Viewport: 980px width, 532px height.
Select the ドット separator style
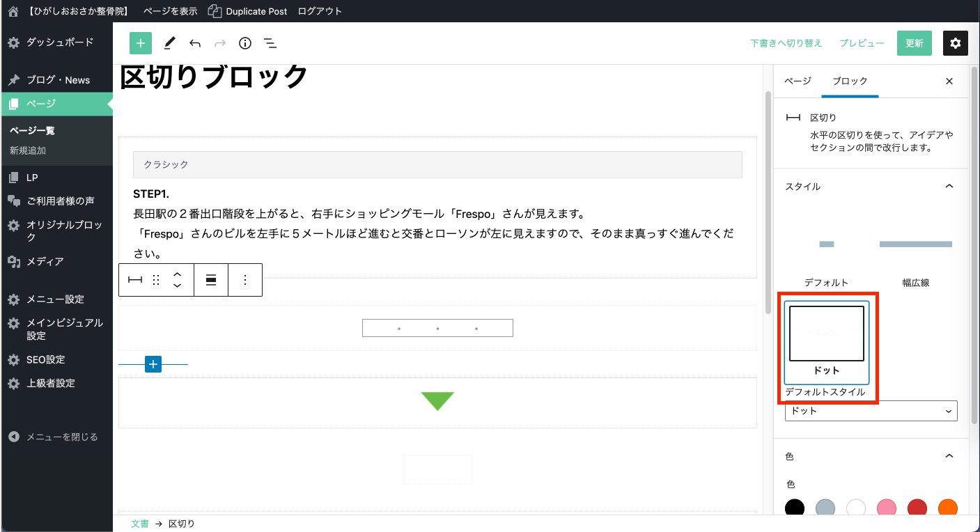coord(826,342)
